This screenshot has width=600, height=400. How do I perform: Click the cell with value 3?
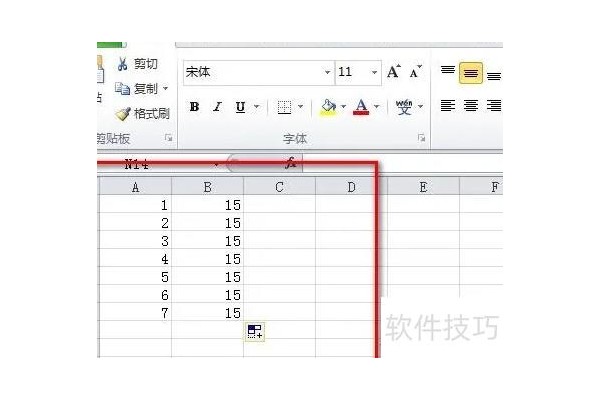click(x=135, y=241)
